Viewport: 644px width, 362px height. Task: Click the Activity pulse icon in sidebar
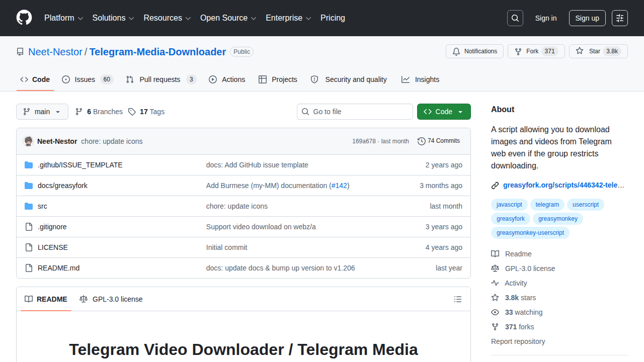pos(495,283)
